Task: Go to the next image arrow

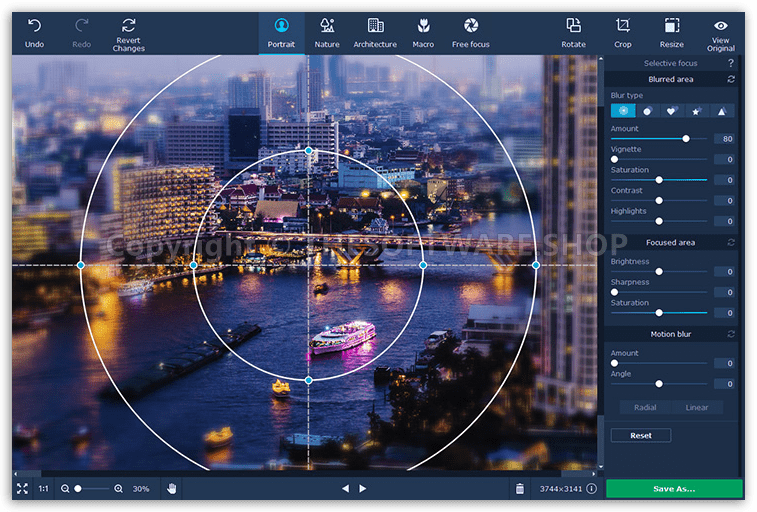Action: pos(363,488)
